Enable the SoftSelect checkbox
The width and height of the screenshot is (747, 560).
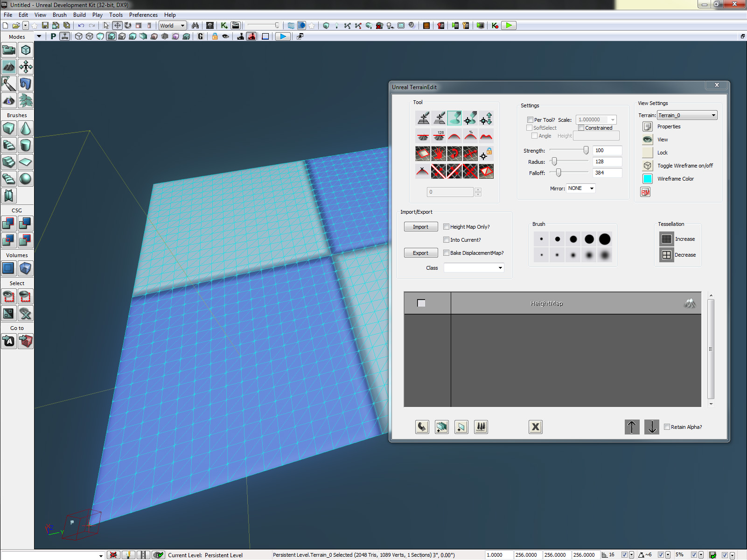[x=529, y=128]
